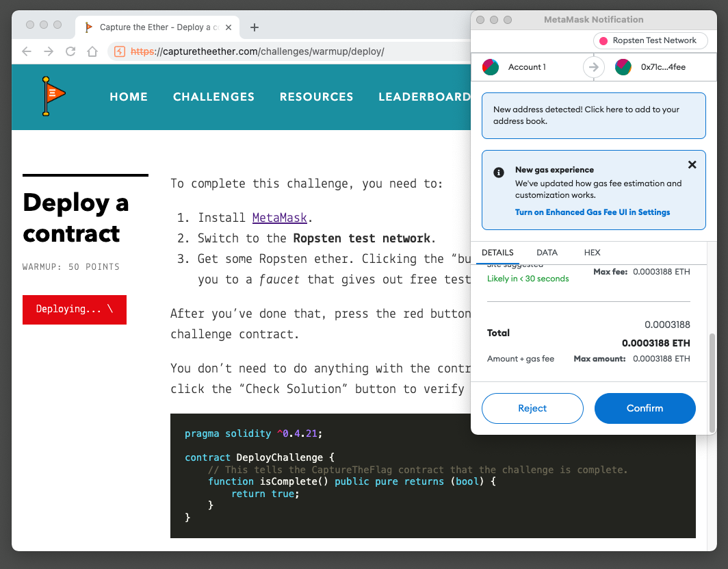Follow the MetaMask hyperlink in instructions

pyautogui.click(x=279, y=218)
